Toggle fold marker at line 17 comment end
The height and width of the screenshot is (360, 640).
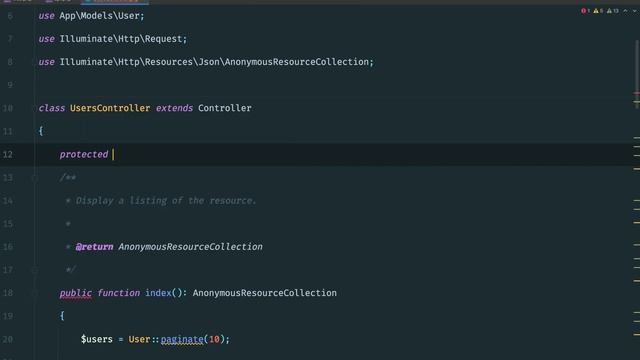tap(35, 270)
